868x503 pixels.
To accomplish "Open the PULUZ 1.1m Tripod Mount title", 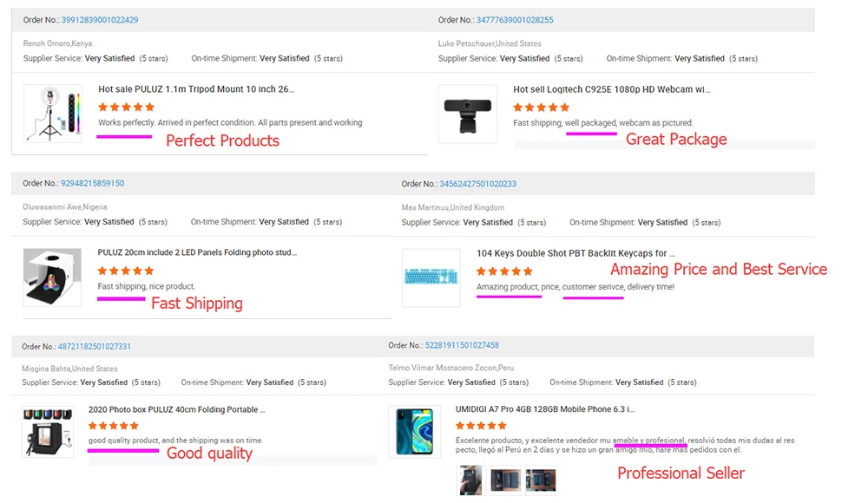I will click(x=196, y=88).
